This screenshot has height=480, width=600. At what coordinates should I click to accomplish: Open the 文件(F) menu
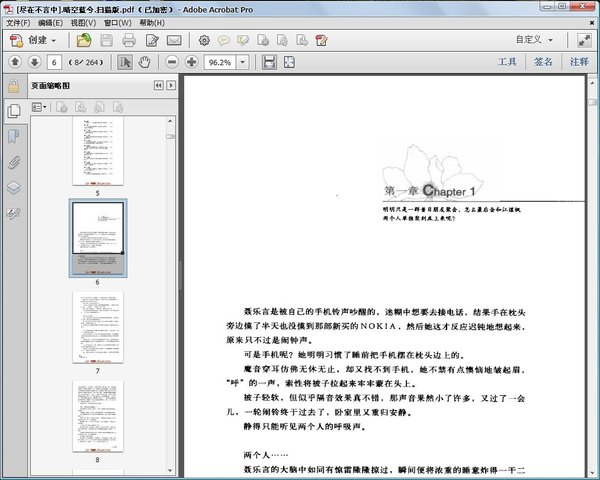18,22
